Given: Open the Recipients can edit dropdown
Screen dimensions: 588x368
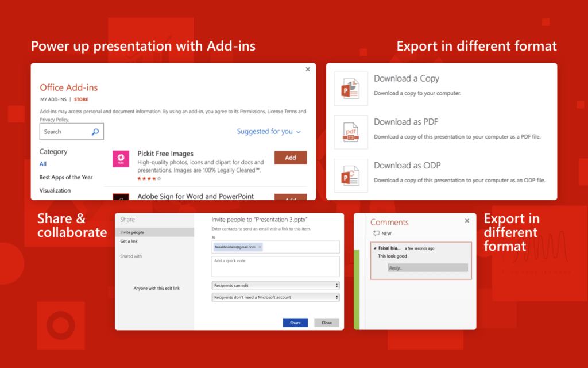Looking at the screenshot, I should pos(275,285).
